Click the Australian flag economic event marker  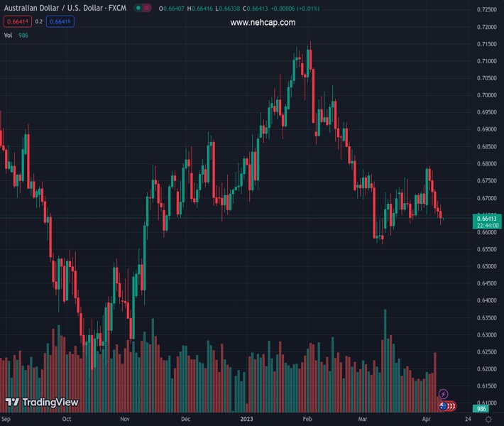click(x=444, y=406)
